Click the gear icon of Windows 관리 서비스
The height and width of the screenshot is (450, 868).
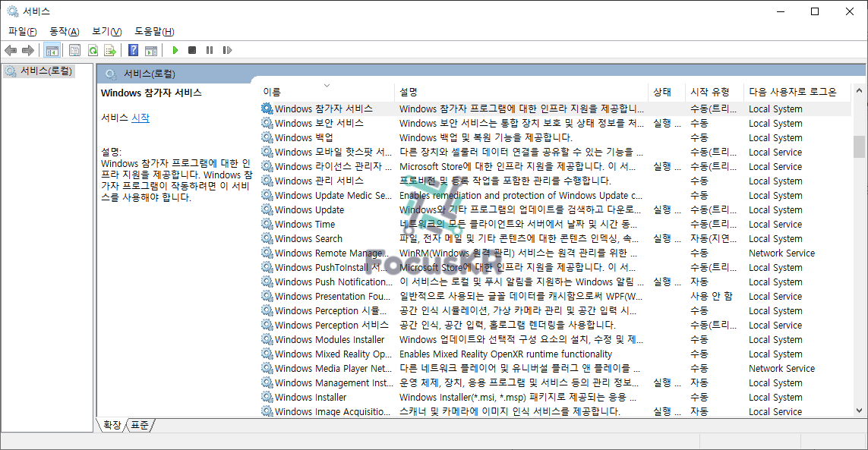point(267,181)
